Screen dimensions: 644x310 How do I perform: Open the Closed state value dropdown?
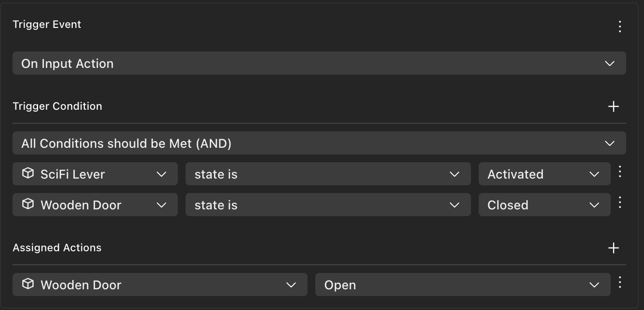(544, 205)
